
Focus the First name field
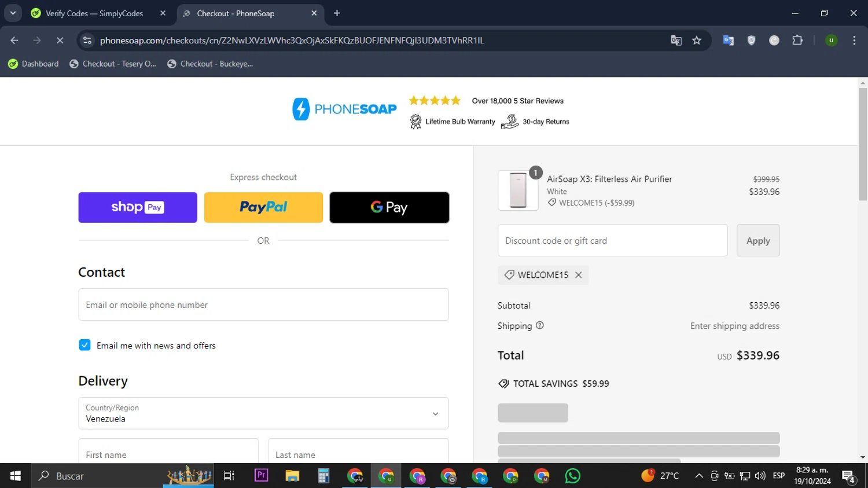pyautogui.click(x=168, y=451)
